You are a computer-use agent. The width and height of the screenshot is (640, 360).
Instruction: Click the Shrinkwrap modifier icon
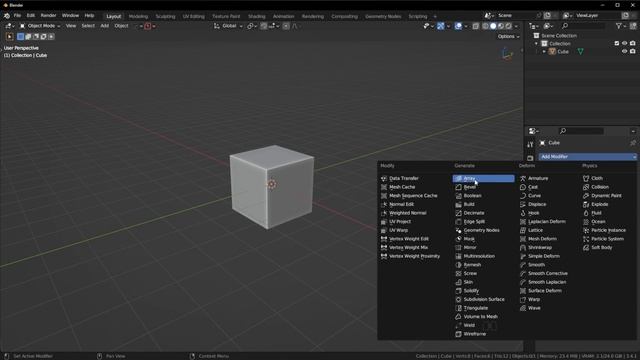523,247
